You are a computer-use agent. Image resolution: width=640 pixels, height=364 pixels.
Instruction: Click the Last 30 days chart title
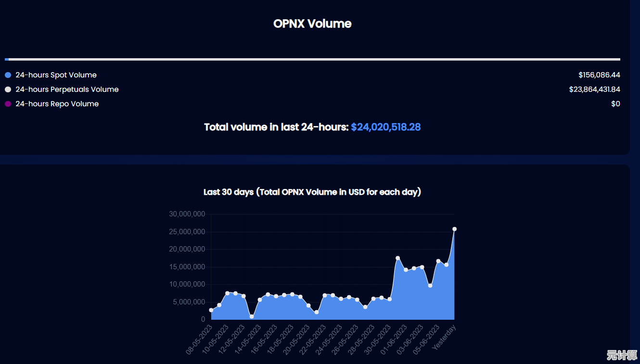click(312, 192)
